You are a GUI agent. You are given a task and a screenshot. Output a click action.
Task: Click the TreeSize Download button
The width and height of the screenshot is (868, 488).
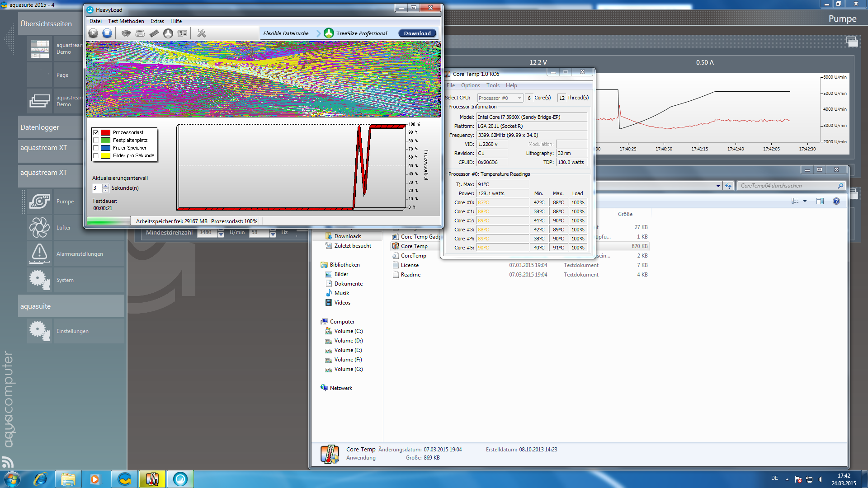(x=417, y=33)
